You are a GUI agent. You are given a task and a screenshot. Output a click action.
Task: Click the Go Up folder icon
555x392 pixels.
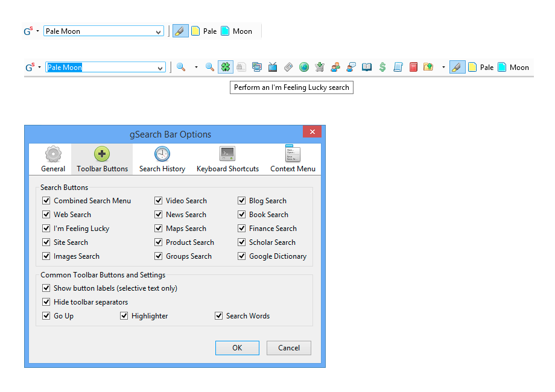428,67
